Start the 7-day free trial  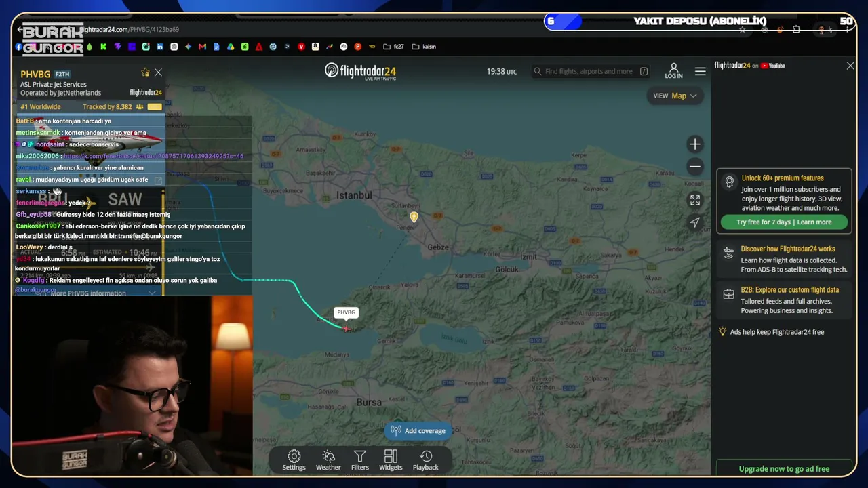pyautogui.click(x=784, y=222)
